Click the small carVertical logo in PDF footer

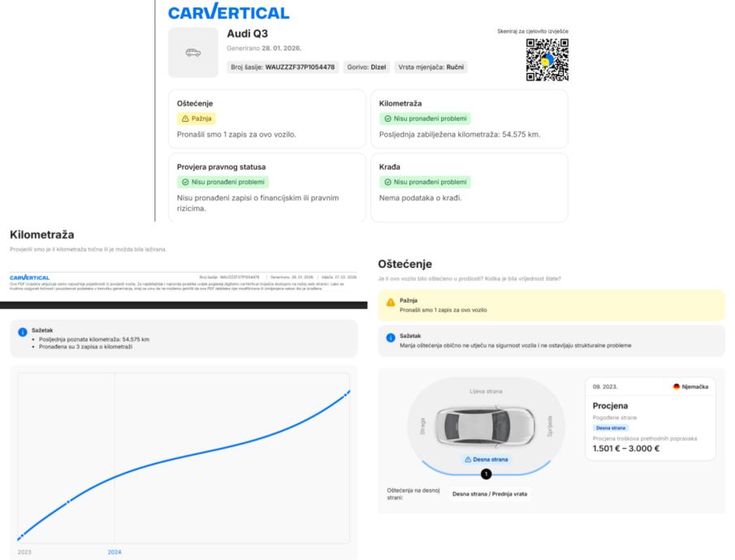coord(29,278)
